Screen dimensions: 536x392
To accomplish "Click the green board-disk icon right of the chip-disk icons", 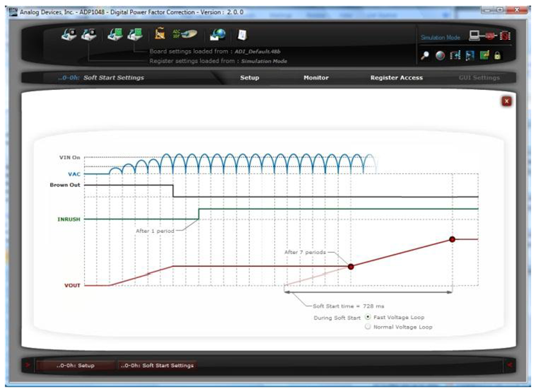I will point(115,35).
